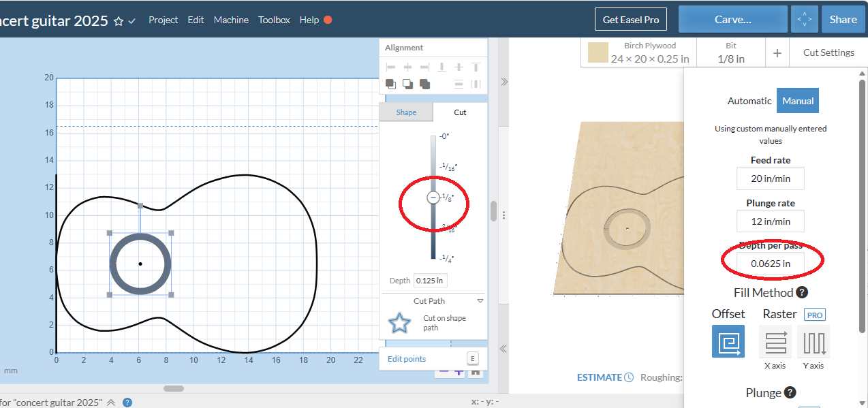Click the Feed rate input field

click(770, 179)
